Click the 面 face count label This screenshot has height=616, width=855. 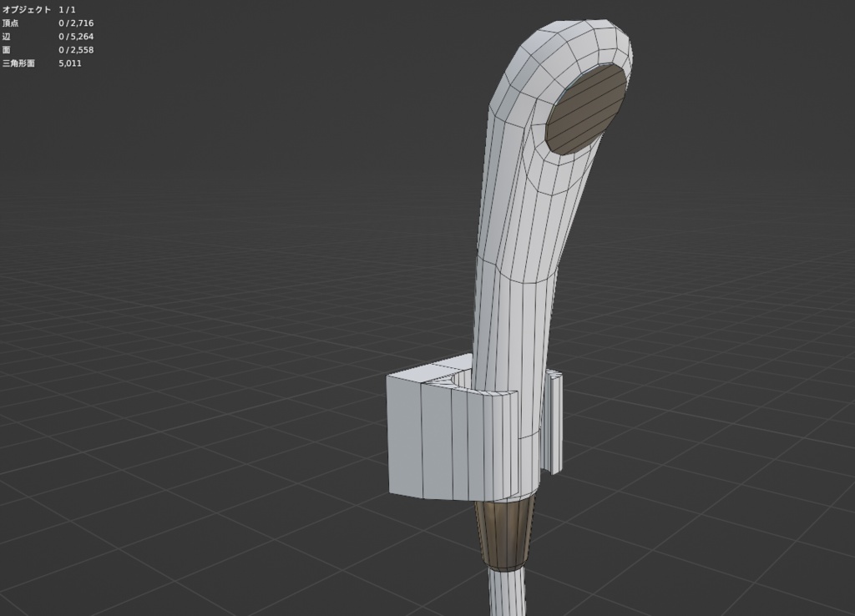[x=7, y=49]
